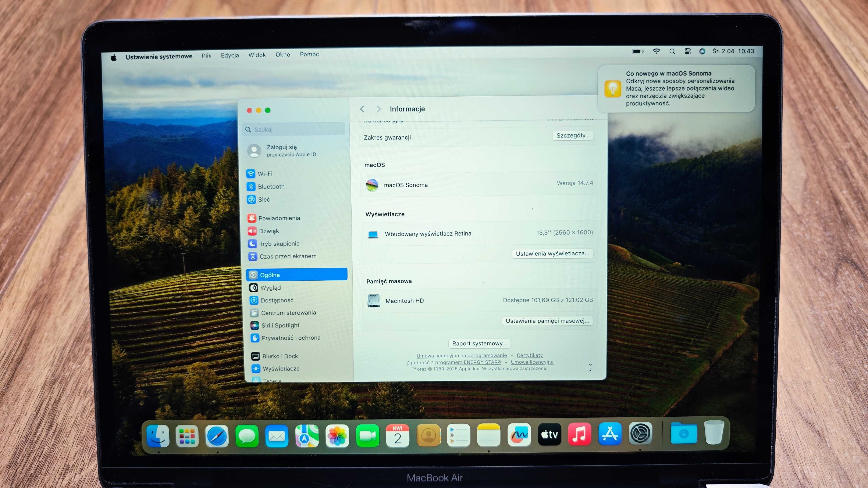Open Mail app in Dock
868x488 pixels.
[x=277, y=437]
